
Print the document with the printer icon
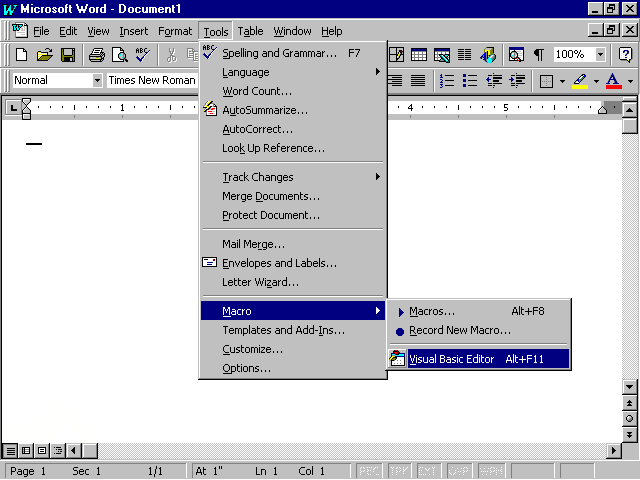pos(97,55)
